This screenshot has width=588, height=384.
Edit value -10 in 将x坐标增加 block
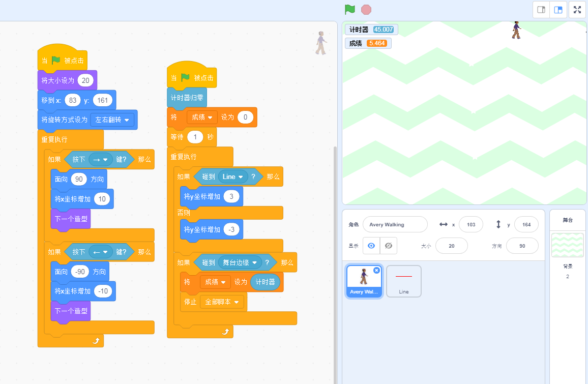tap(103, 291)
